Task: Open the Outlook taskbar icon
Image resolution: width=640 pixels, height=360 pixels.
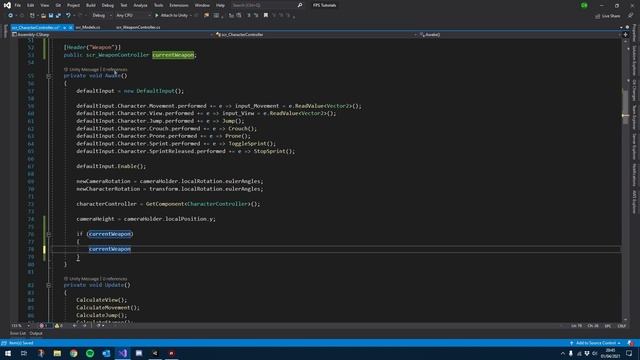Action: tap(106, 353)
